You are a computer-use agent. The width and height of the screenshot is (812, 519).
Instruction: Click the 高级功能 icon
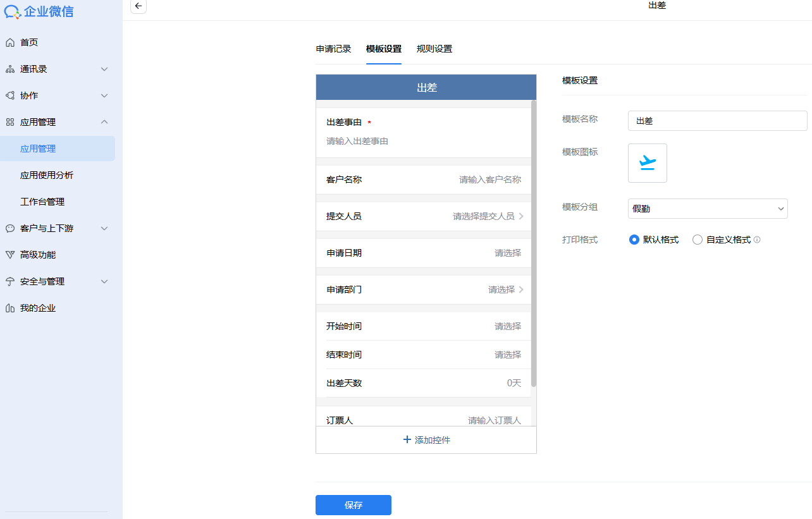click(10, 255)
